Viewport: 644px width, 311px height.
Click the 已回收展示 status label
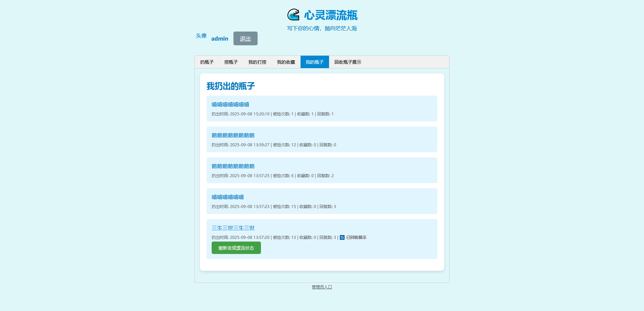click(356, 238)
